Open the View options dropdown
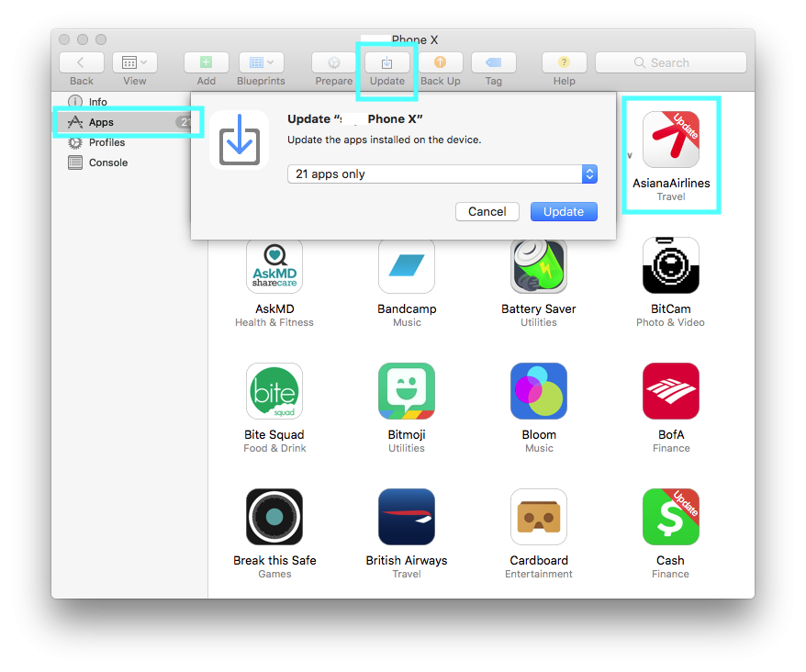Screen dimensions: 806x672 click(134, 62)
